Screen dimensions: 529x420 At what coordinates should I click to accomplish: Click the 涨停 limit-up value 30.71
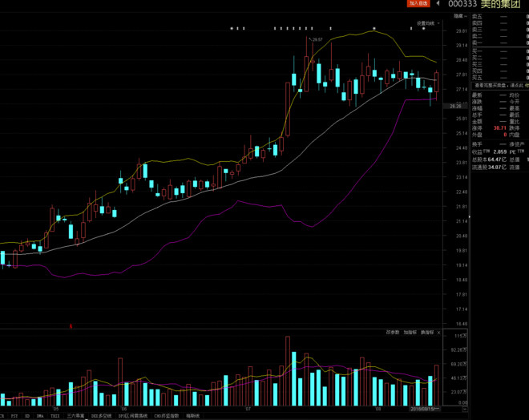[499, 128]
